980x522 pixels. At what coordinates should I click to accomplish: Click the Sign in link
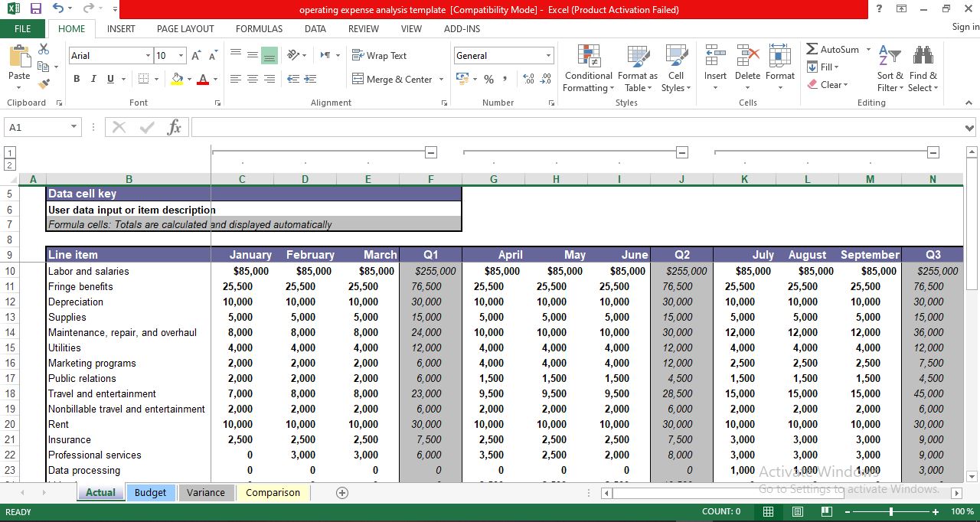pyautogui.click(x=963, y=26)
